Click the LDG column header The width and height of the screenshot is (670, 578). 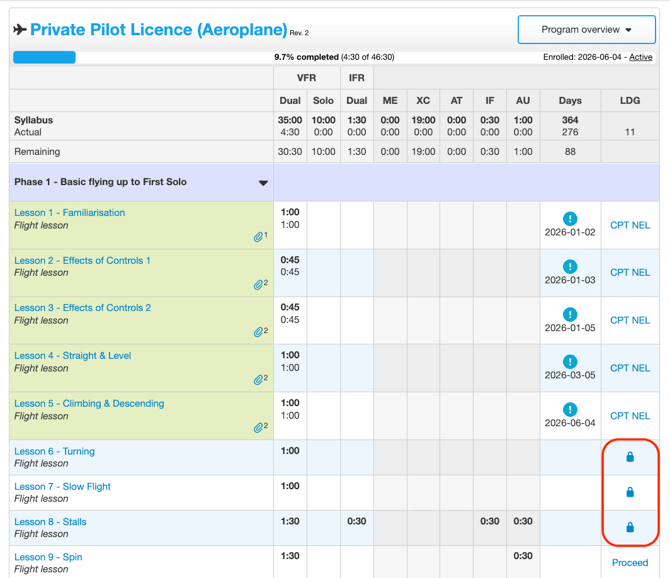(630, 100)
